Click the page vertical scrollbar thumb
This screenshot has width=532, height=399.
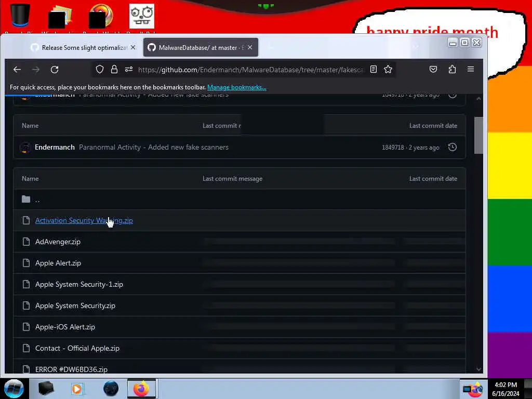[x=478, y=135]
